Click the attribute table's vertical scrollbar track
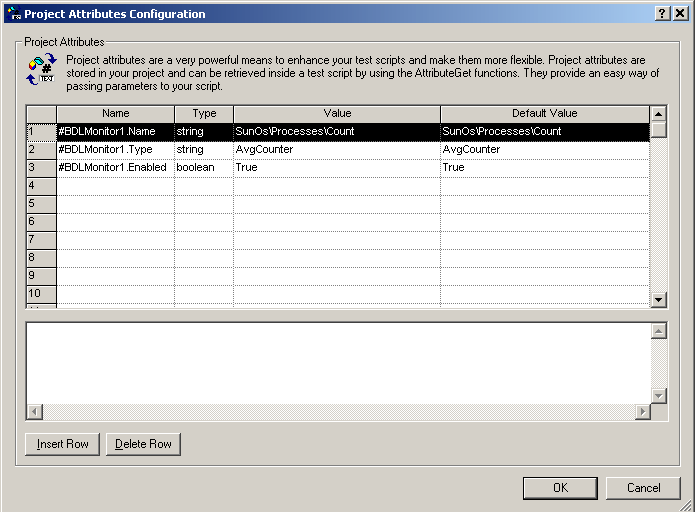Image resolution: width=695 pixels, height=512 pixels. click(658, 220)
